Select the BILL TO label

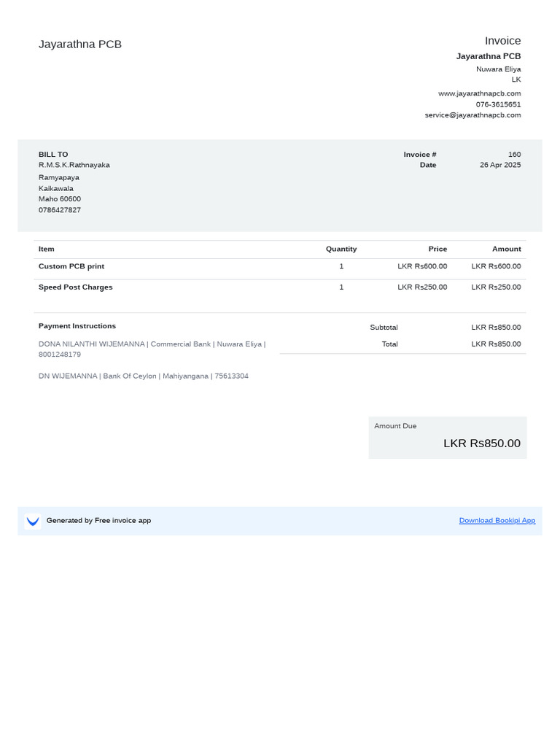tap(53, 155)
